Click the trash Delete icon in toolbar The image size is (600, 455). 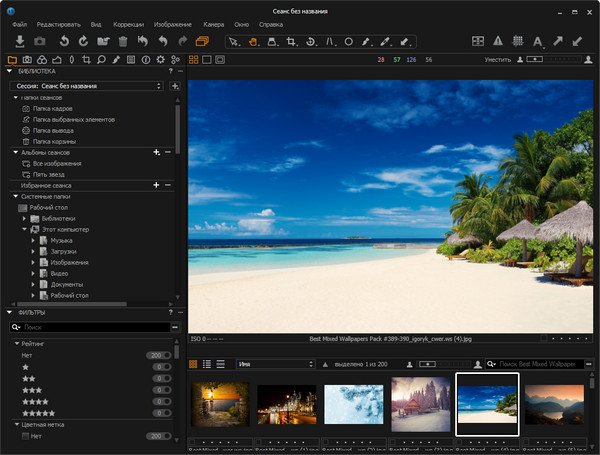122,41
